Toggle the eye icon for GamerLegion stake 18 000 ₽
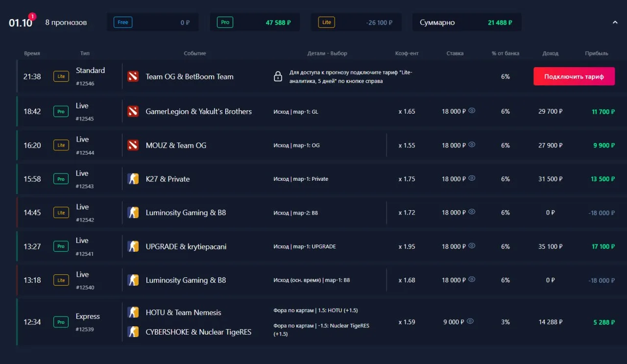Screen dimensions: 627x364 472,111
